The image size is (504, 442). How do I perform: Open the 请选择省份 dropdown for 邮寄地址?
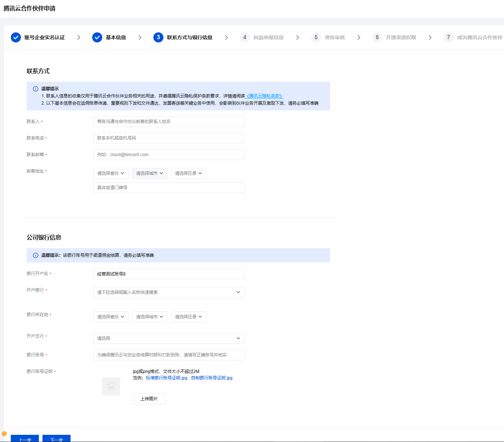point(111,173)
